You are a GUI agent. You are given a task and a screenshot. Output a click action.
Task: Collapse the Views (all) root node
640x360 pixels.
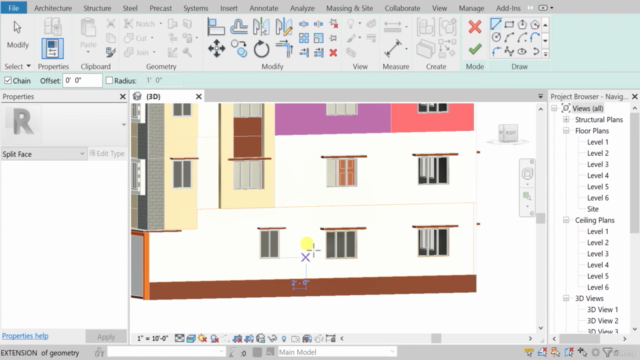pyautogui.click(x=554, y=108)
